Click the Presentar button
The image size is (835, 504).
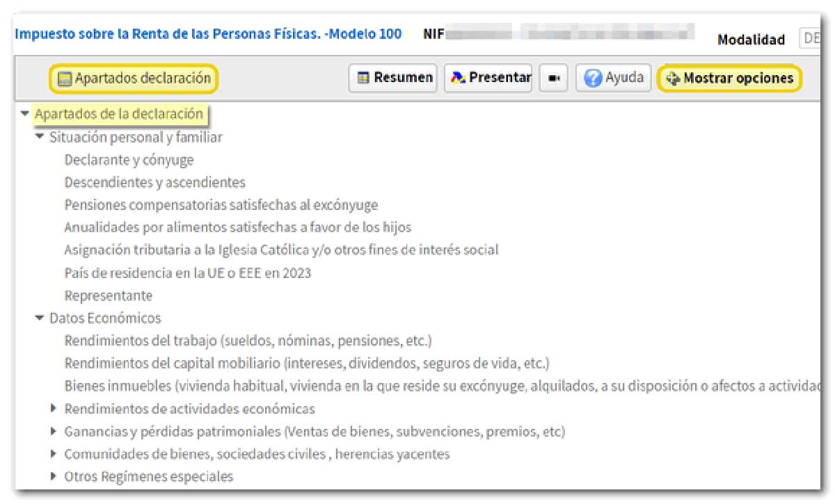point(488,78)
